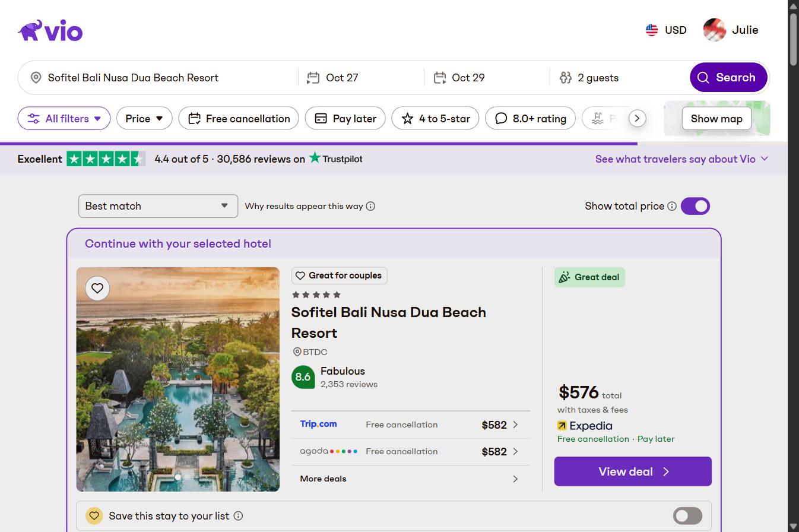
Task: Click info icon beside Show total price
Action: (x=672, y=206)
